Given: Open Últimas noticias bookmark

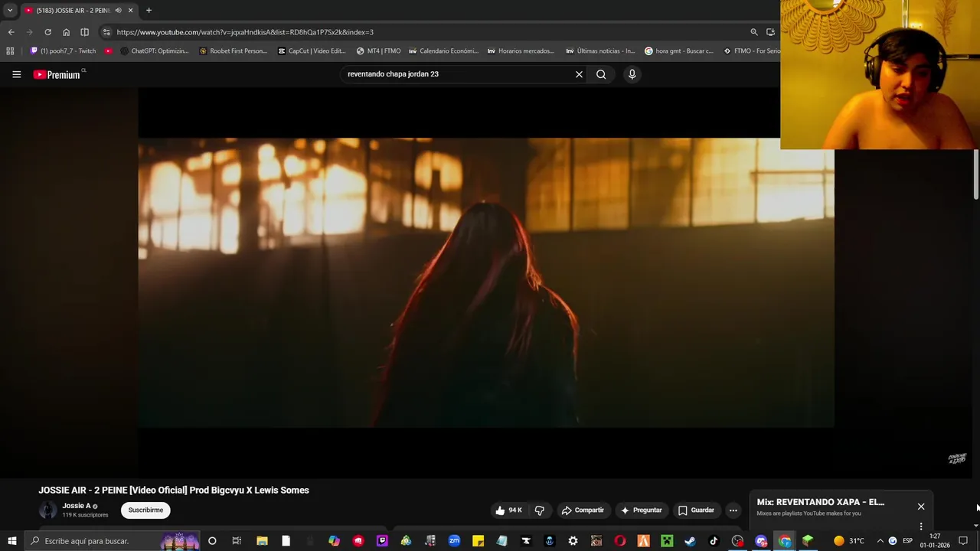Looking at the screenshot, I should click(x=600, y=51).
